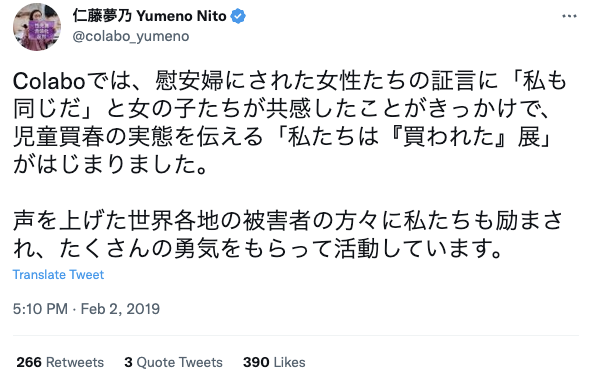Show the 3 Quote Tweets

point(173,362)
